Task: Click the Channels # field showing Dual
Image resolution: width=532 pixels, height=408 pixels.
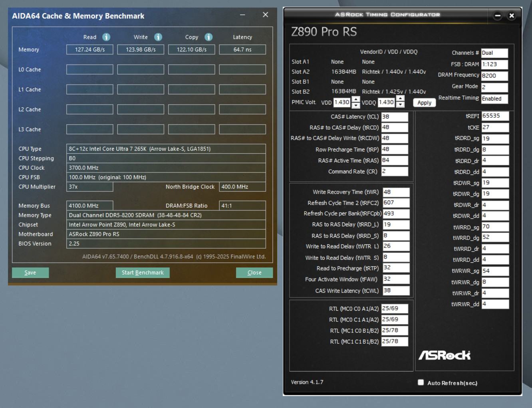Action: point(494,53)
